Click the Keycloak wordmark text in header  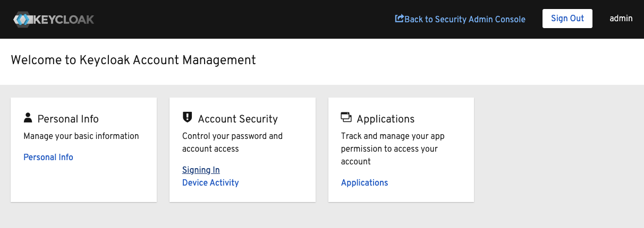(64, 20)
